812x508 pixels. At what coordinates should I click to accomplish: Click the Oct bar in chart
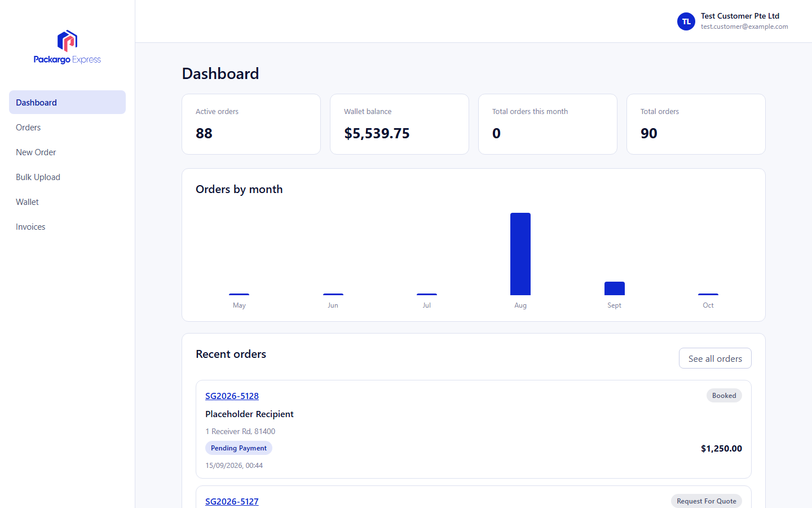pos(708,294)
